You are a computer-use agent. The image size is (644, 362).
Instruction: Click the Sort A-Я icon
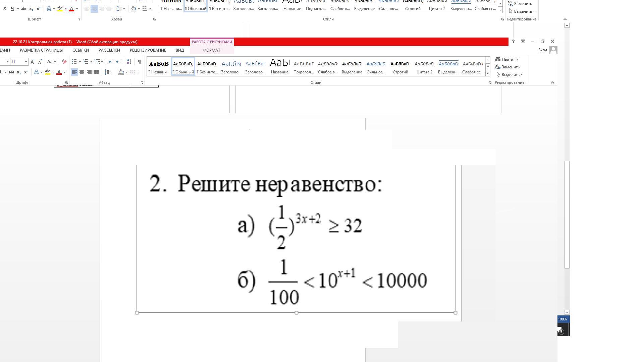129,62
